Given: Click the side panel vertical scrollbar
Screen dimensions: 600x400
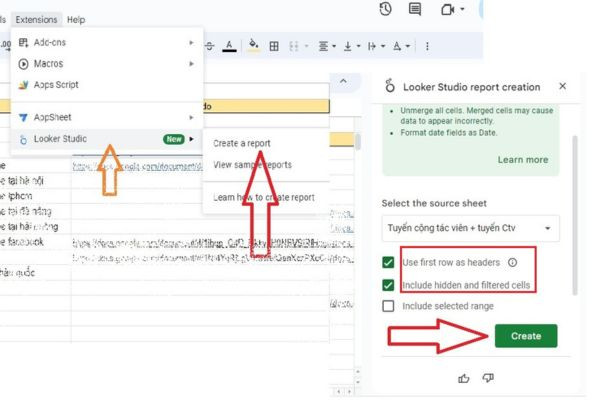Looking at the screenshot, I should click(574, 215).
